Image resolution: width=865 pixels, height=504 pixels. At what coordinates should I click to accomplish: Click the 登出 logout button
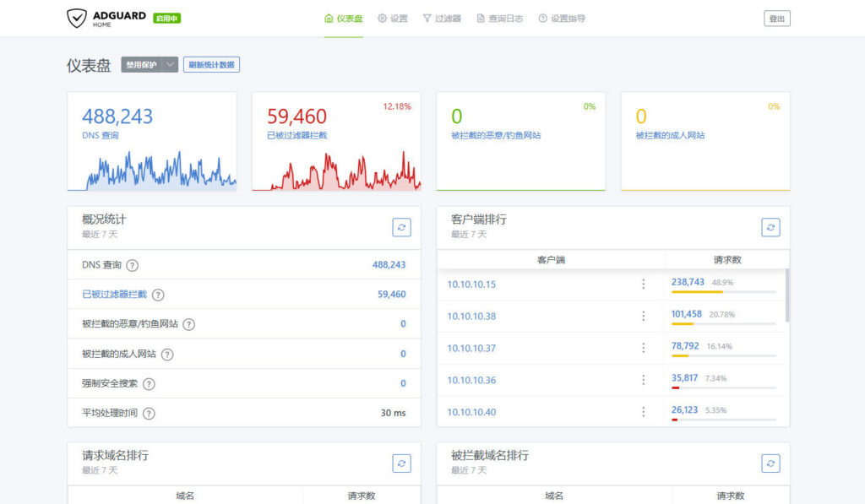(776, 19)
